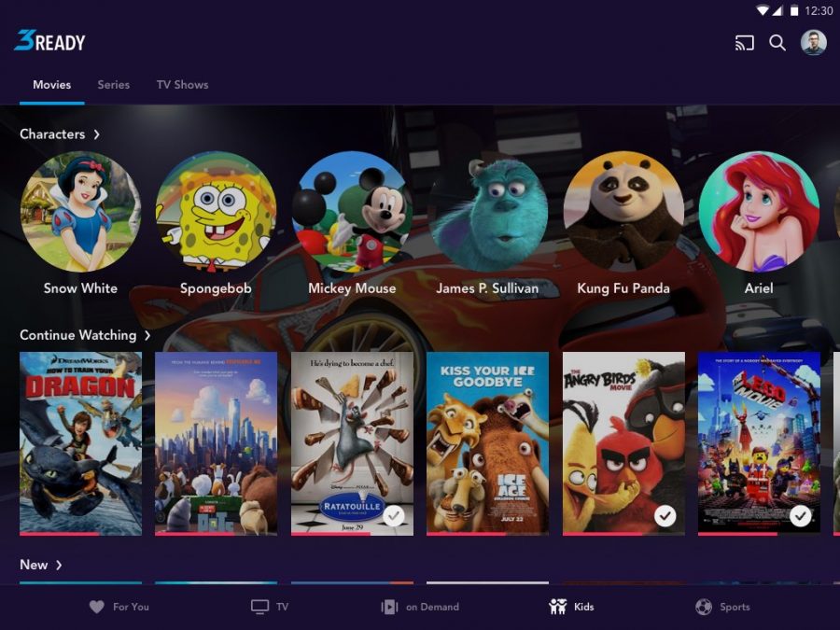This screenshot has height=630, width=840.
Task: Open the search magnifier icon
Action: 777,43
